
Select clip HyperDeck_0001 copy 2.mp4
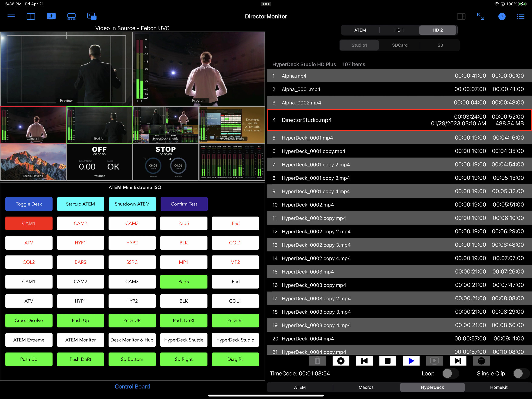399,165
